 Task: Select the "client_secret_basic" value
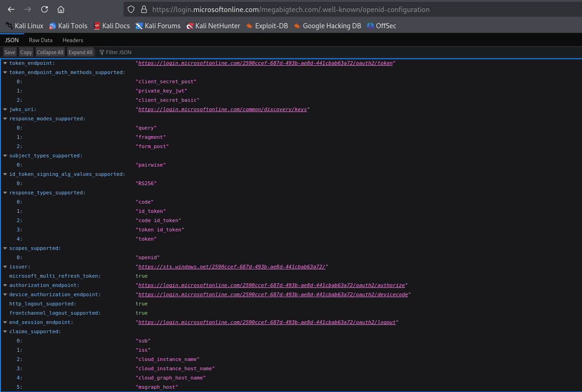[168, 100]
